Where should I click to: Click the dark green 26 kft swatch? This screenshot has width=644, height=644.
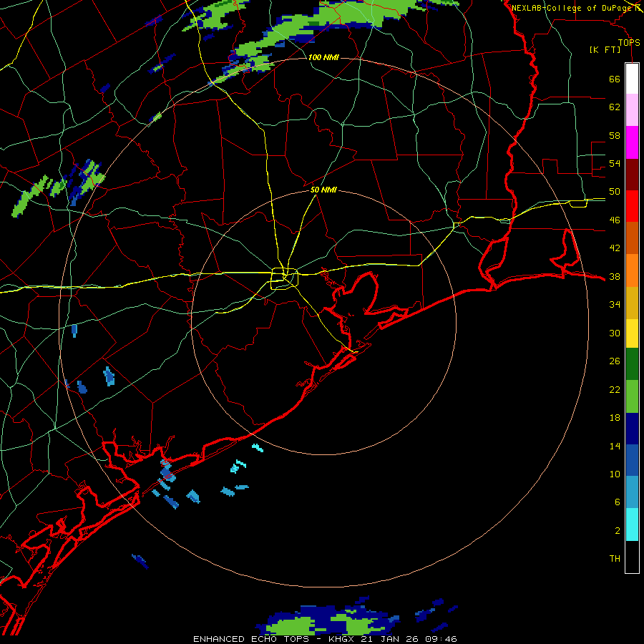632,364
